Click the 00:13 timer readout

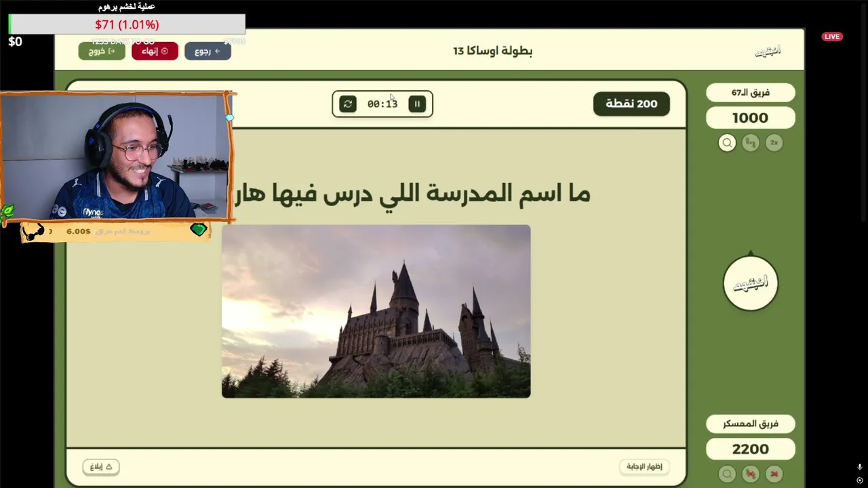point(382,104)
